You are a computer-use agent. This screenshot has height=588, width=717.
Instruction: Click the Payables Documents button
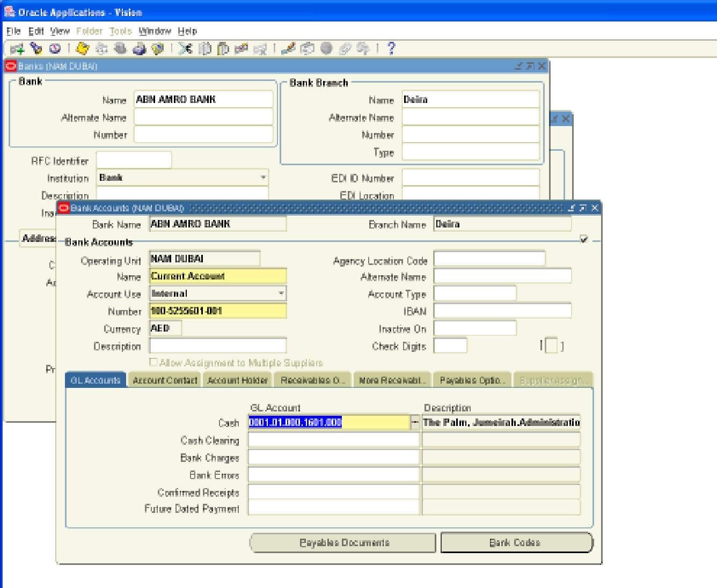tap(342, 543)
